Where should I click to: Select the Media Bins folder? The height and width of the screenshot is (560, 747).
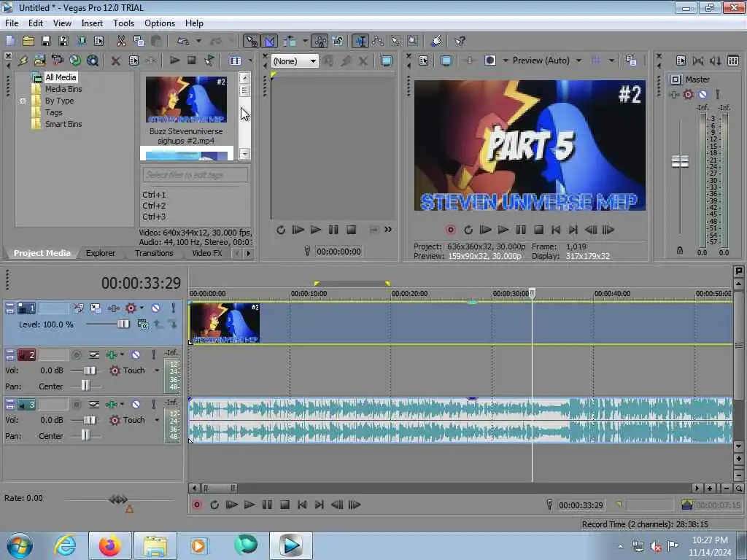[x=63, y=89]
